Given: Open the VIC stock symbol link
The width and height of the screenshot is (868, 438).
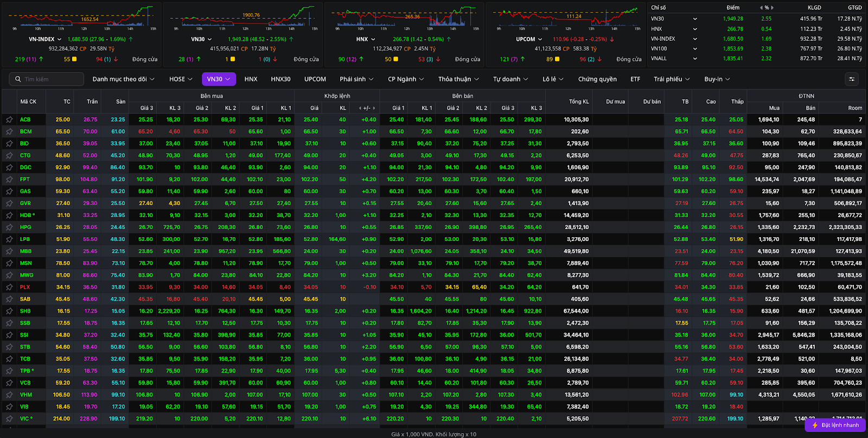Looking at the screenshot, I should 24,418.
